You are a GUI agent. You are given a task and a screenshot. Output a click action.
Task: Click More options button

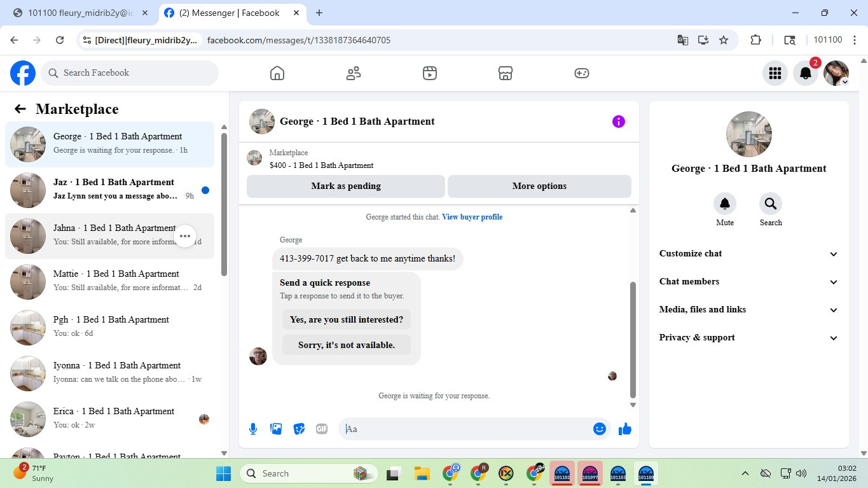(x=539, y=186)
